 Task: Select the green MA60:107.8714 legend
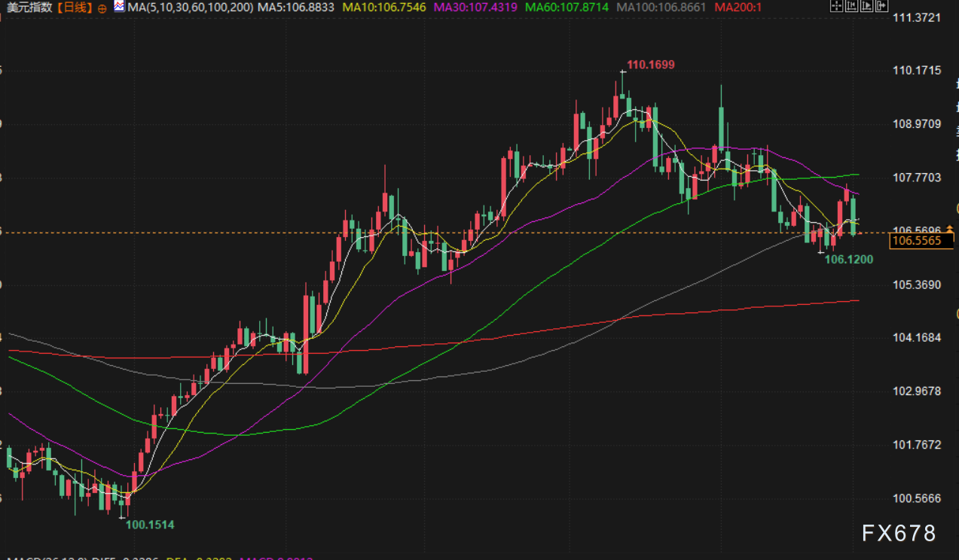pyautogui.click(x=569, y=8)
